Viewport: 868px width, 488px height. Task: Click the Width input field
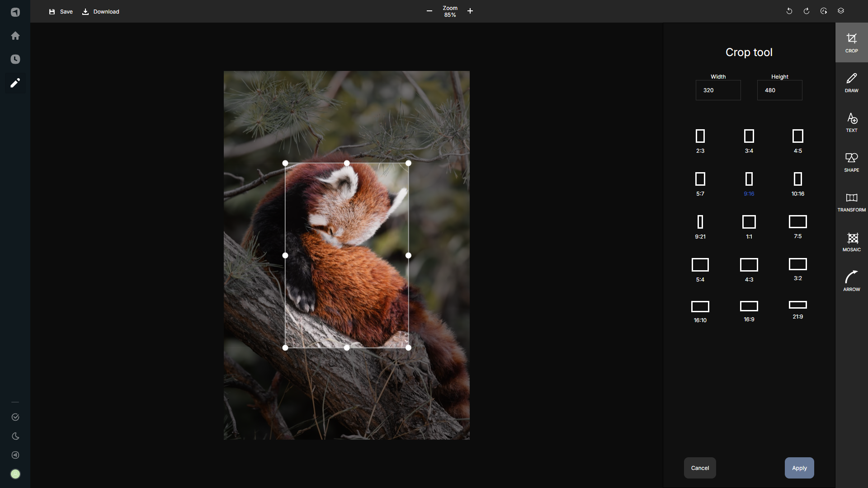coord(718,90)
